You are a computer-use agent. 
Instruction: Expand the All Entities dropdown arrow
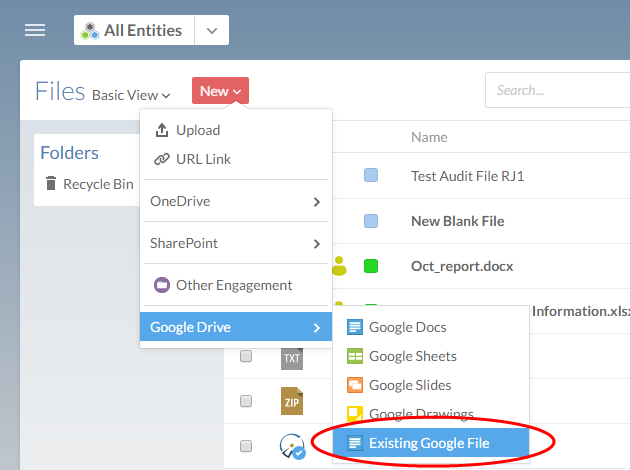click(x=211, y=30)
